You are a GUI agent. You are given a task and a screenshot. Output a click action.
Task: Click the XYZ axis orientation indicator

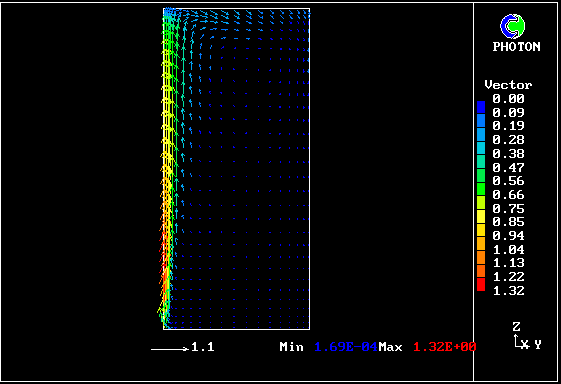(x=527, y=336)
